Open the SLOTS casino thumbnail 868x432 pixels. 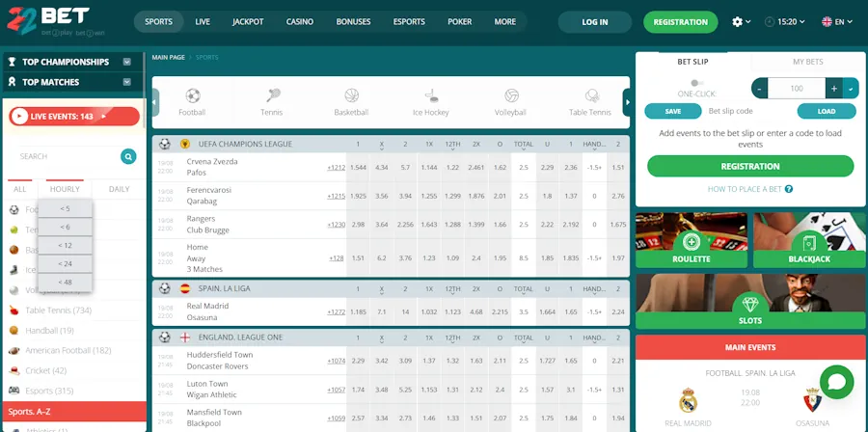click(750, 302)
